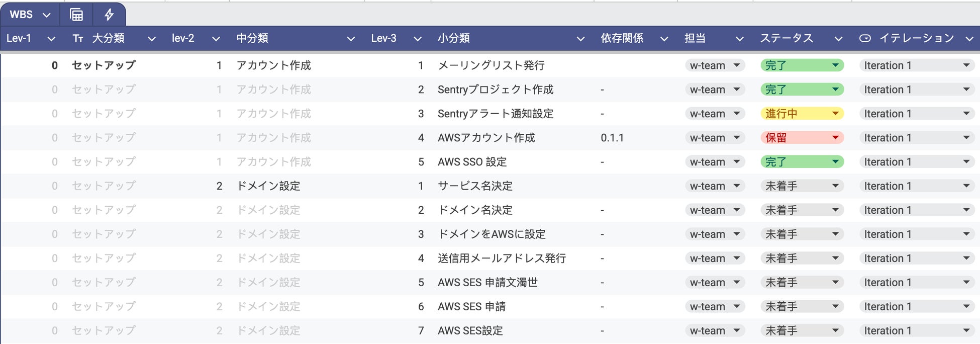Click the chip icon beside イテレーション header
Image resolution: width=980 pixels, height=344 pixels.
(x=865, y=38)
